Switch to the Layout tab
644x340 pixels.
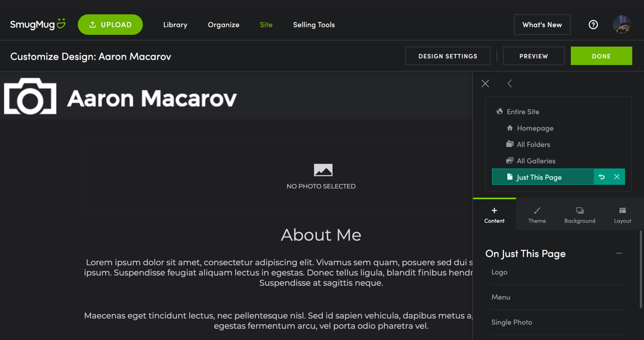(622, 215)
